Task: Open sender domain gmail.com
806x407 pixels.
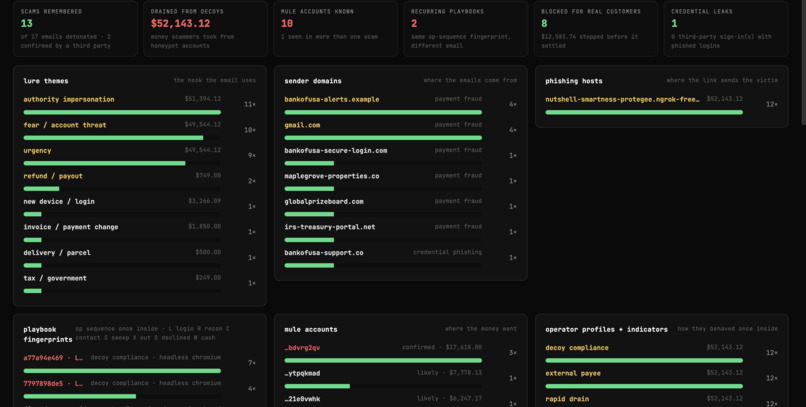Action: tap(401, 130)
